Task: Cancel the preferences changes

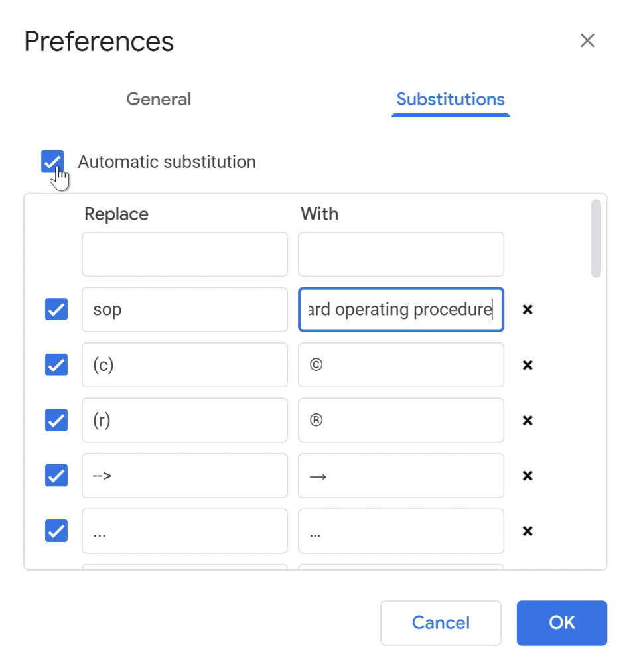Action: coord(441,623)
